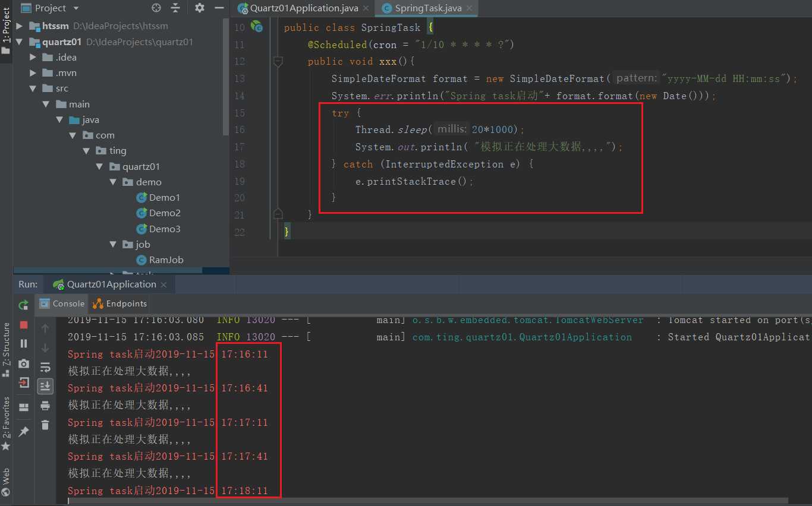Rerun Quartz01Application with the green rerun icon
812x506 pixels.
coord(24,305)
